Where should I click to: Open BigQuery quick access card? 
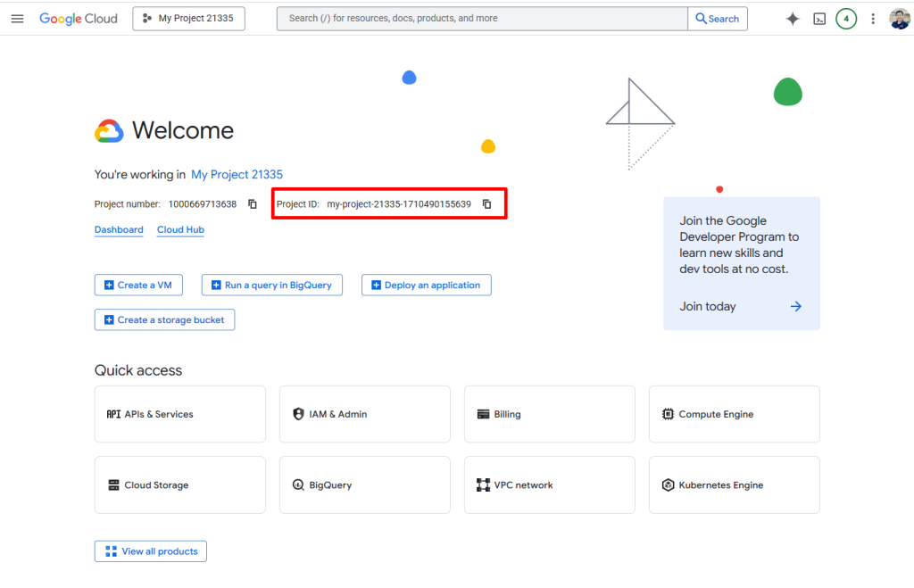[365, 484]
